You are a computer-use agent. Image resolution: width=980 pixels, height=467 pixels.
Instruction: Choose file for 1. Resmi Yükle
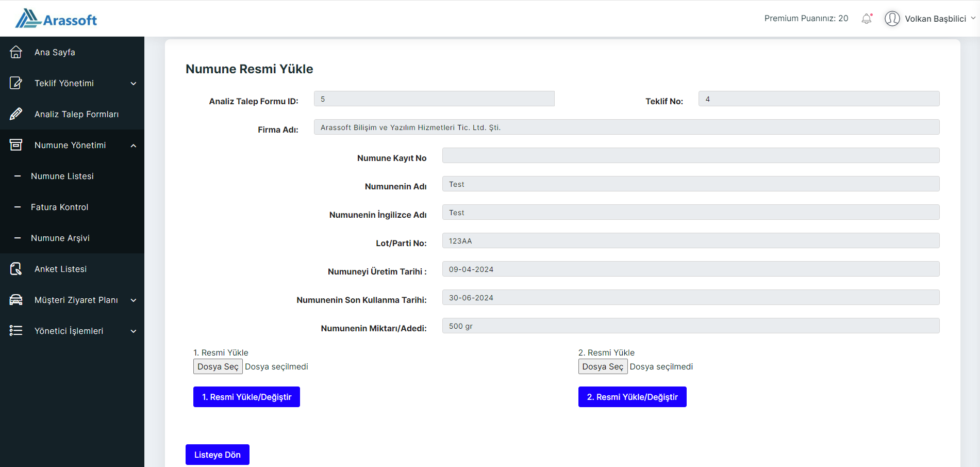(x=218, y=366)
